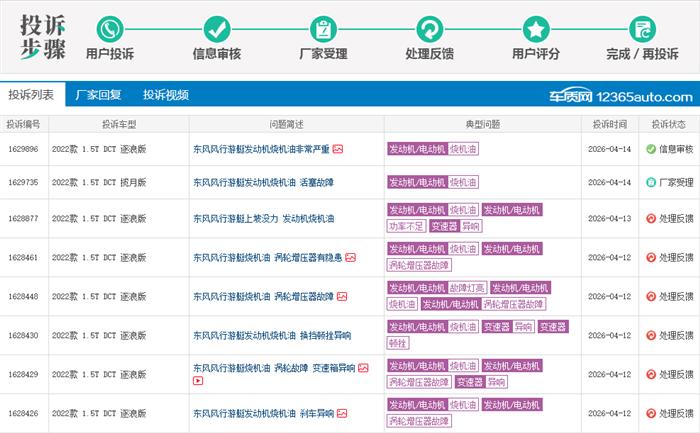This screenshot has width=700, height=433.
Task: Click the 功率不足 issue tag
Action: tap(406, 226)
